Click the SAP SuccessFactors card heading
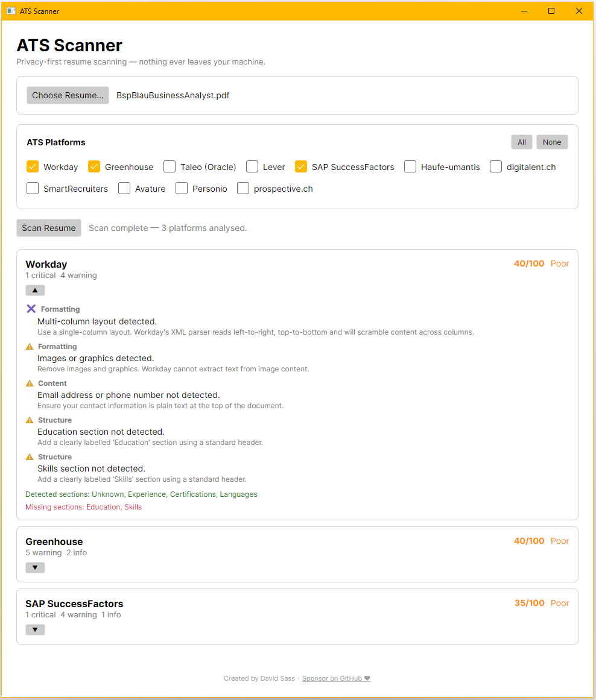 (74, 604)
